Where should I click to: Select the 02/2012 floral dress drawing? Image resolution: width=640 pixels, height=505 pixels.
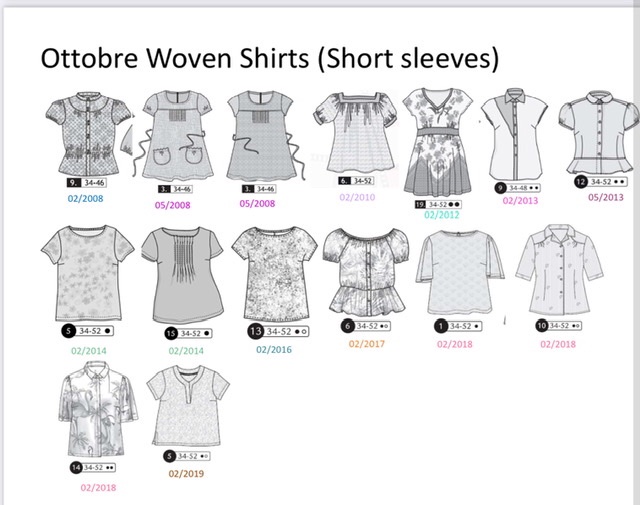coord(438,142)
